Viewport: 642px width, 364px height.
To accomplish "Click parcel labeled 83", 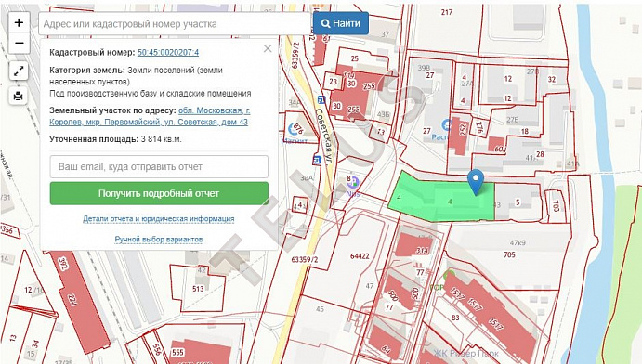I will pyautogui.click(x=455, y=318).
